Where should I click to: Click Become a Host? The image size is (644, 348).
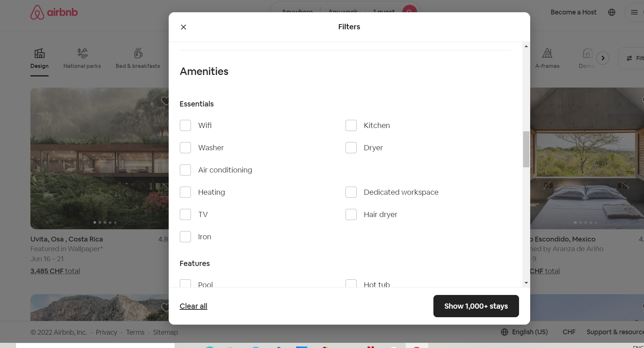(x=574, y=12)
